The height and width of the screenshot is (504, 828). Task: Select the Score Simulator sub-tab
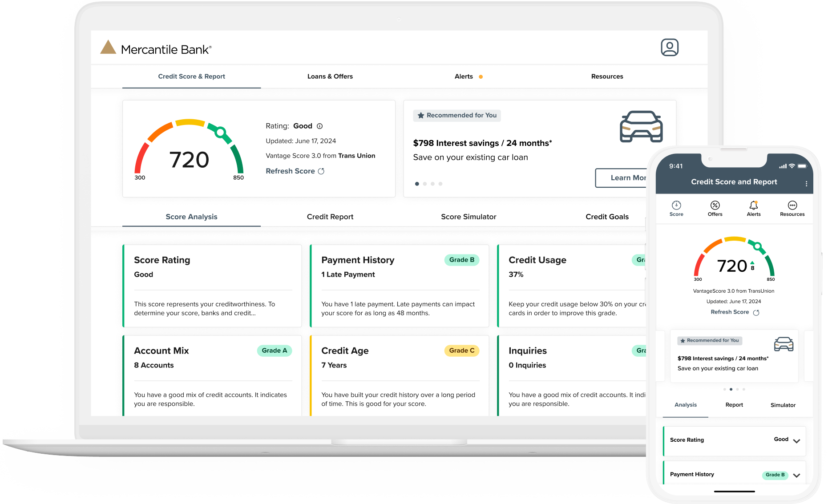click(x=469, y=217)
